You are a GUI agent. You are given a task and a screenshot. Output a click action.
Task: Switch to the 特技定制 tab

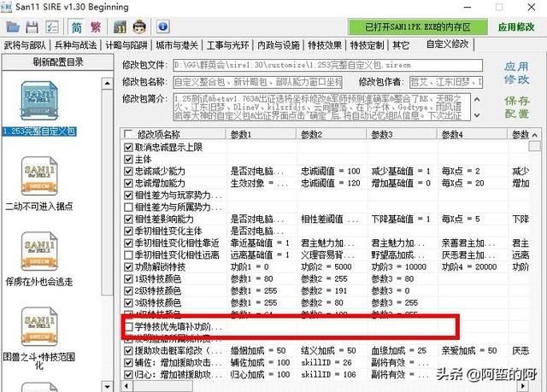[x=367, y=45]
